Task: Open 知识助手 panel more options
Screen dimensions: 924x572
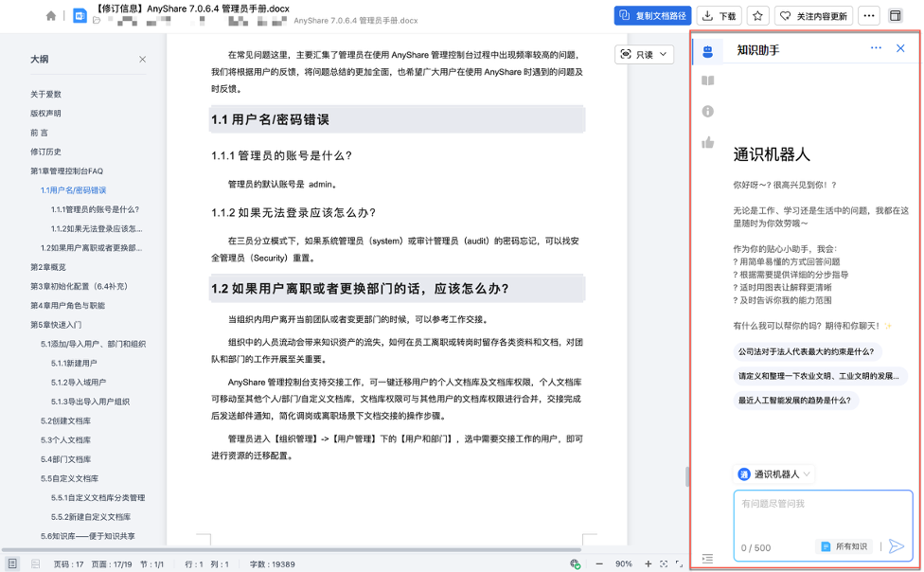Action: pos(877,47)
